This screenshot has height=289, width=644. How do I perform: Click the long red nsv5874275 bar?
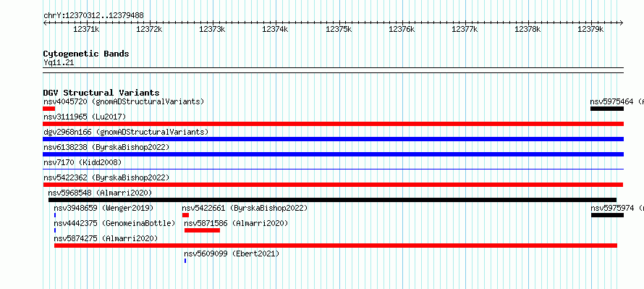336,246
